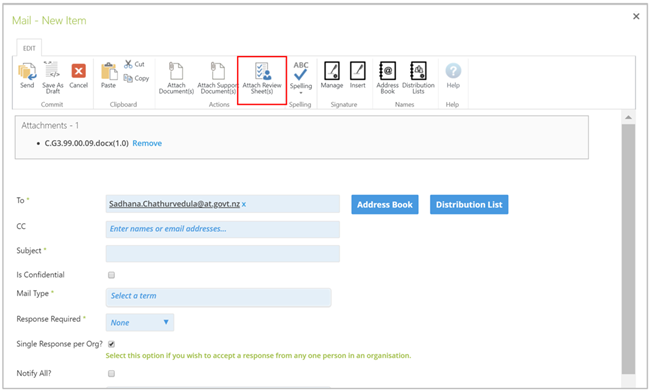
Task: Attach Document(s) to the mail
Action: pos(176,78)
